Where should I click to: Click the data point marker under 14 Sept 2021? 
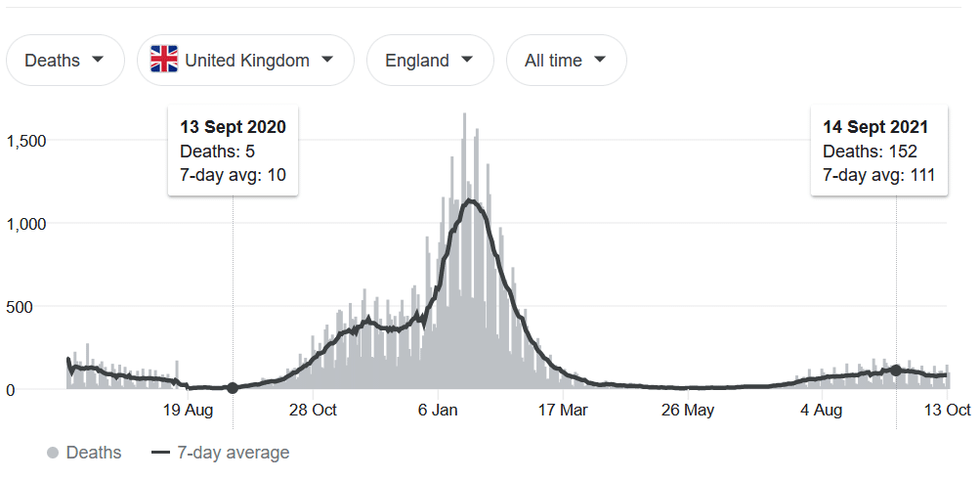click(896, 370)
